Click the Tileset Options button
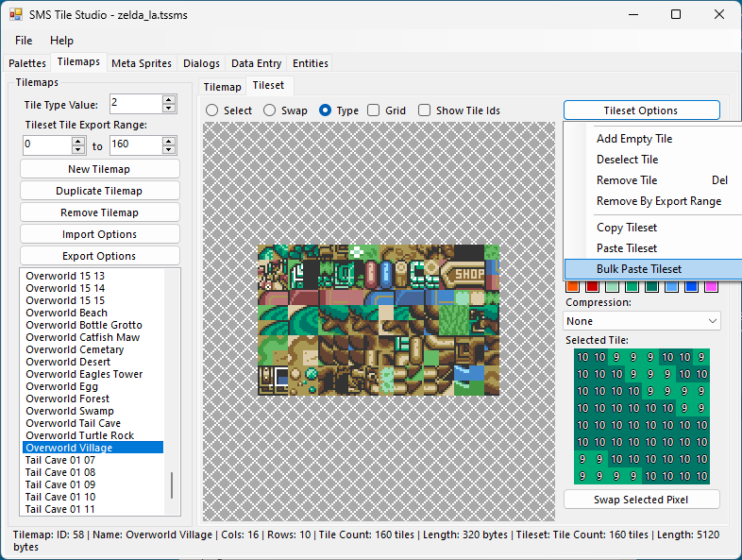This screenshot has height=560, width=742. 642,110
